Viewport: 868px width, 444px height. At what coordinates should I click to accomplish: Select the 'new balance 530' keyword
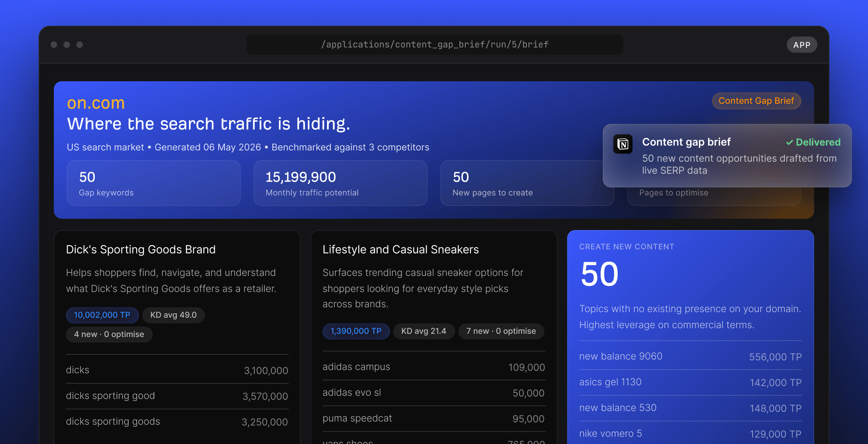[x=618, y=408]
